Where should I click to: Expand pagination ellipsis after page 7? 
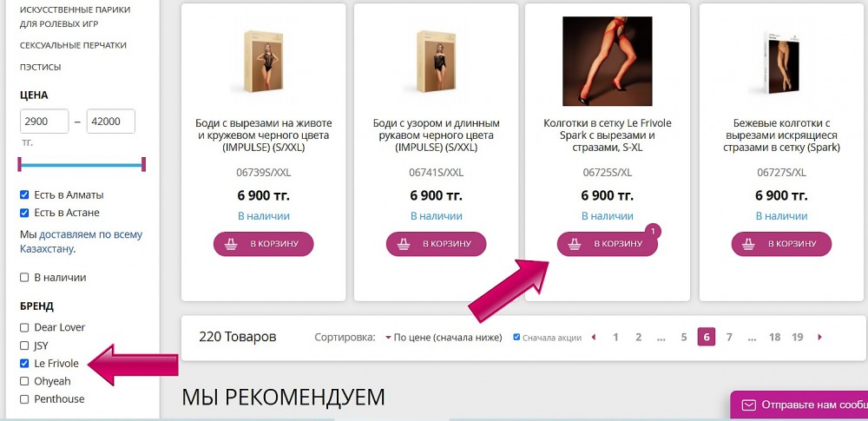coord(752,337)
